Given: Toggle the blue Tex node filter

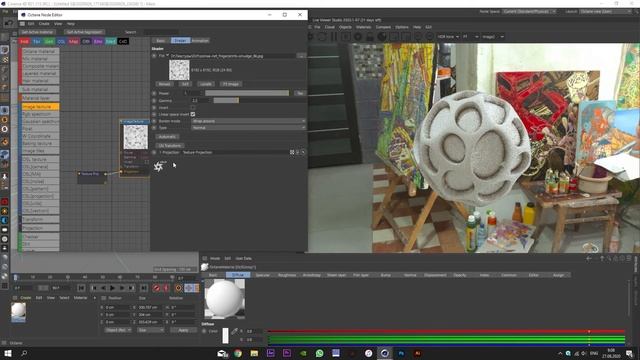Looking at the screenshot, I should click(36, 41).
